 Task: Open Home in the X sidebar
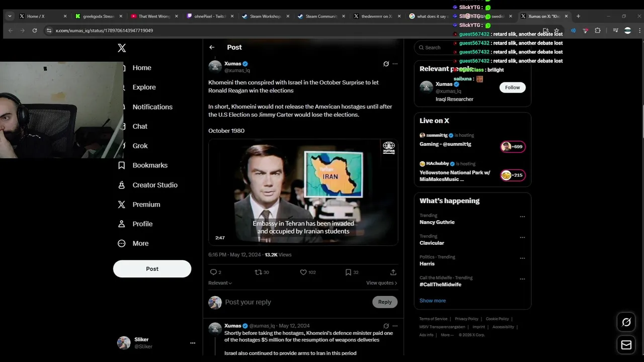click(141, 68)
